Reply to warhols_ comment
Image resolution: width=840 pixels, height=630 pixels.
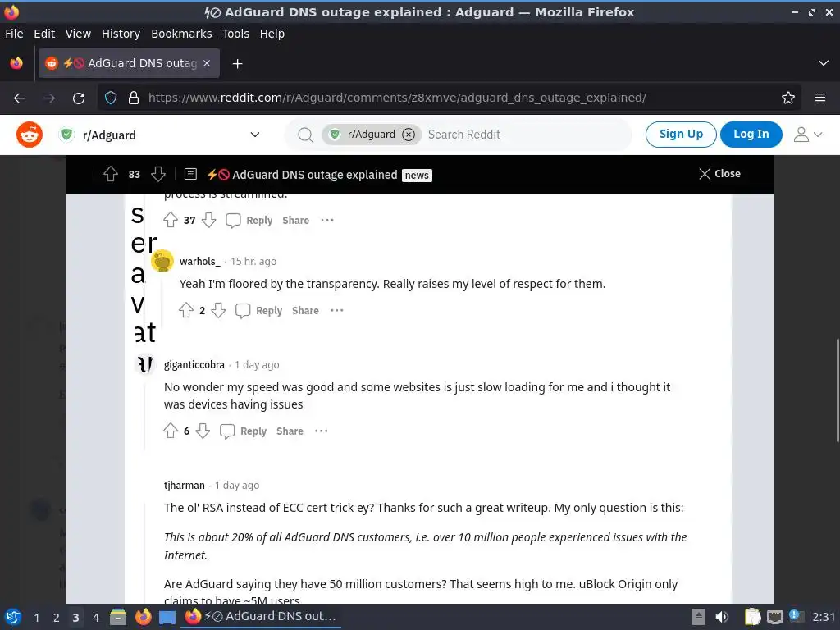[258, 311]
